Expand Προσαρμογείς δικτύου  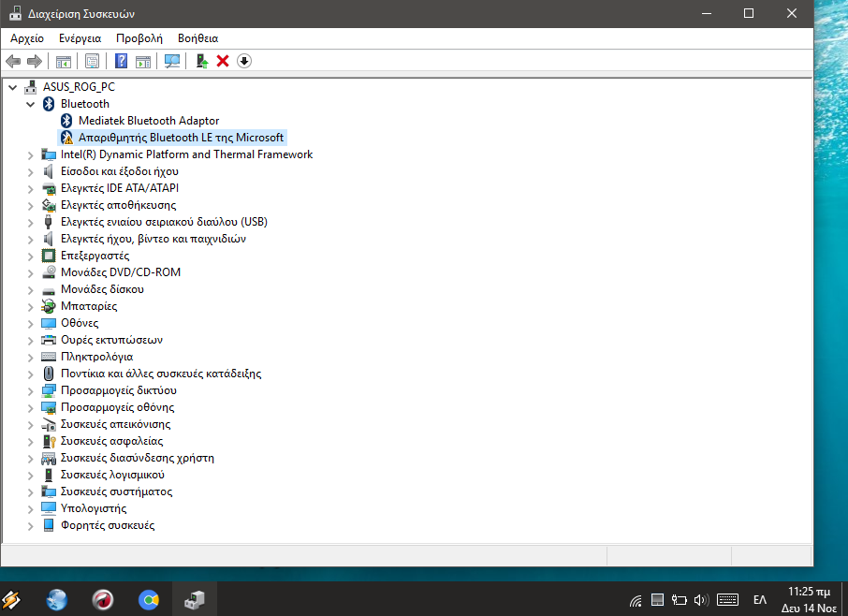(x=30, y=391)
